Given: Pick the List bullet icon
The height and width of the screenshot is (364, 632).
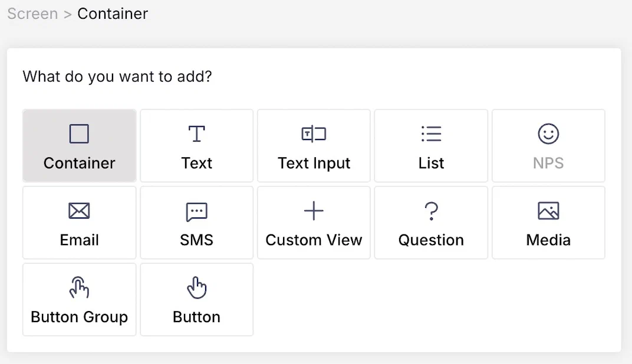Looking at the screenshot, I should [x=431, y=134].
